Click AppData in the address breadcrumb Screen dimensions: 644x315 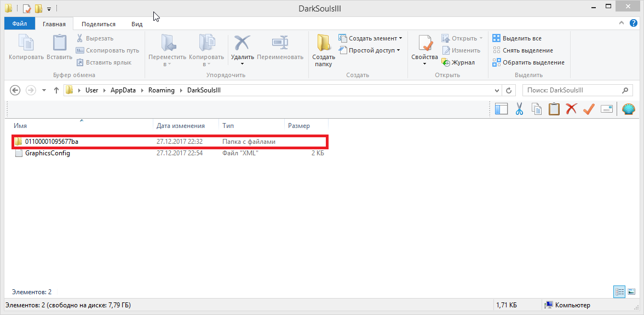point(123,90)
